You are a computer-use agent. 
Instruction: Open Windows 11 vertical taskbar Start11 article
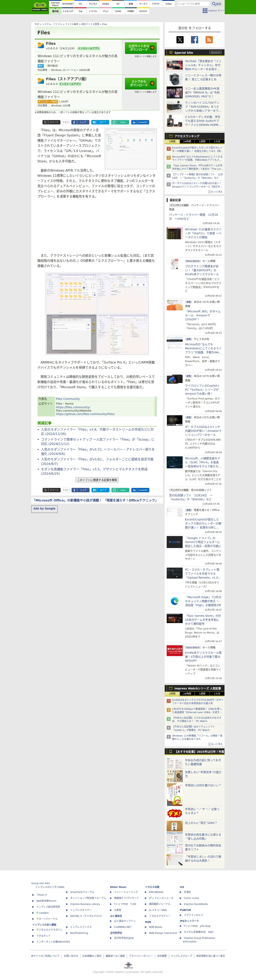coord(203,233)
